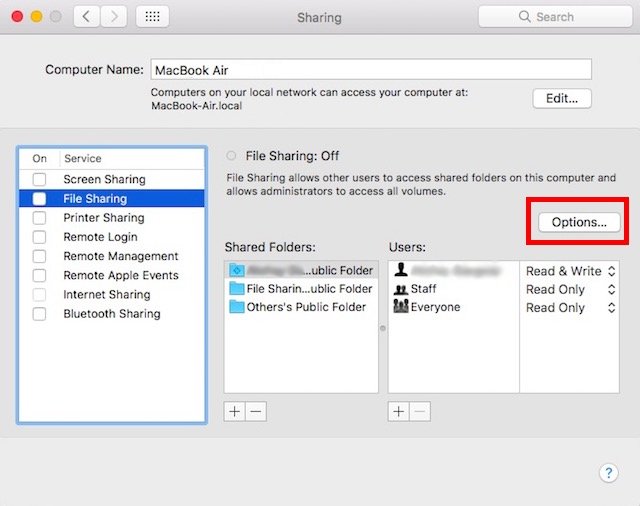
Task: Show all preferences grid icon
Action: (x=152, y=17)
